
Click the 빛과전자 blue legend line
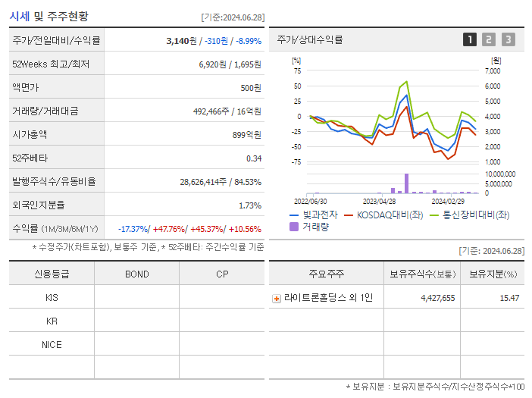(x=294, y=215)
